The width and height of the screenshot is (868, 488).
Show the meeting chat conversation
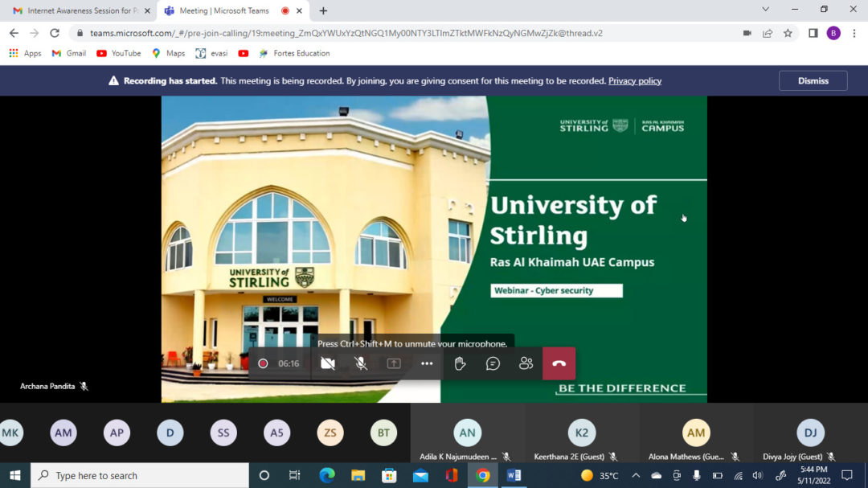[x=493, y=363]
